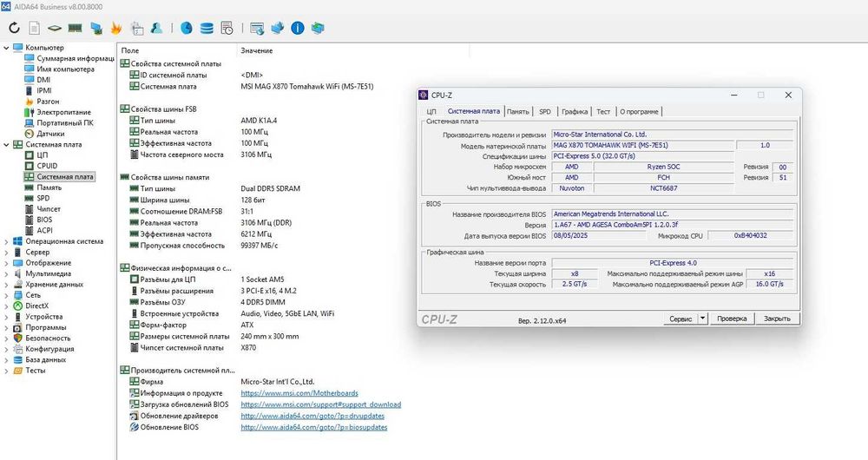
Task: Expand the Хранение данных tree node
Action: pos(6,285)
